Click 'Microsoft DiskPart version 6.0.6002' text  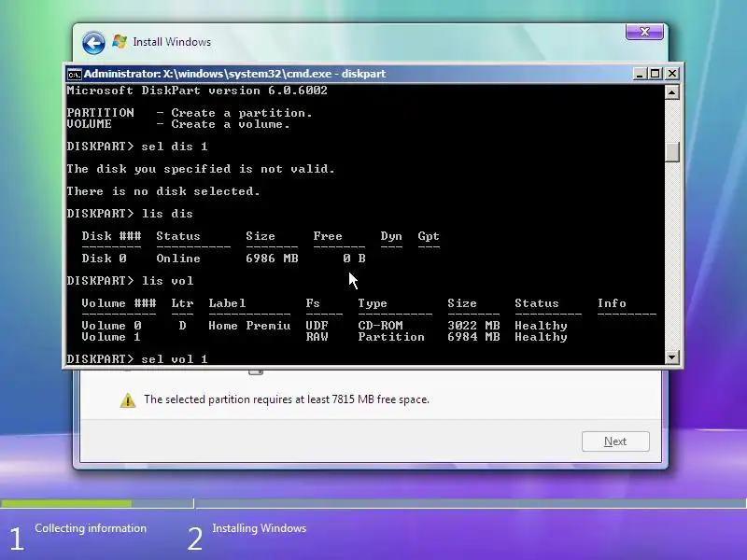coord(197,91)
